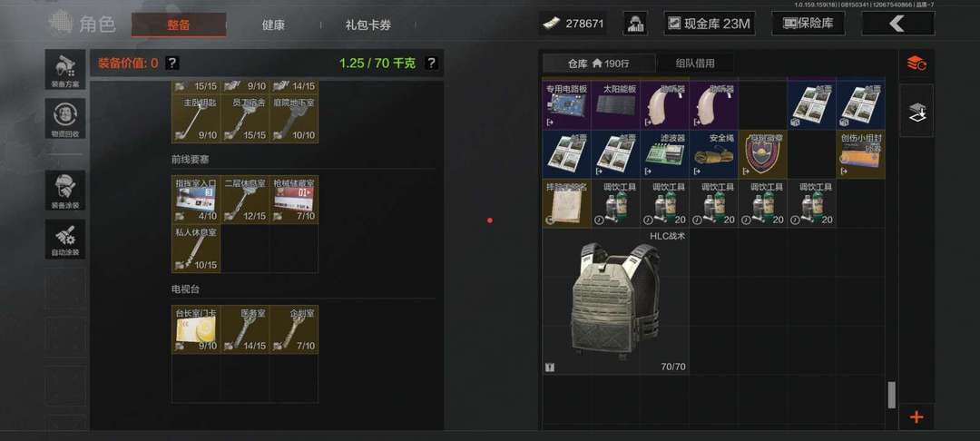
Task: Click the stash vertical scrollbar handle
Action: (891, 396)
